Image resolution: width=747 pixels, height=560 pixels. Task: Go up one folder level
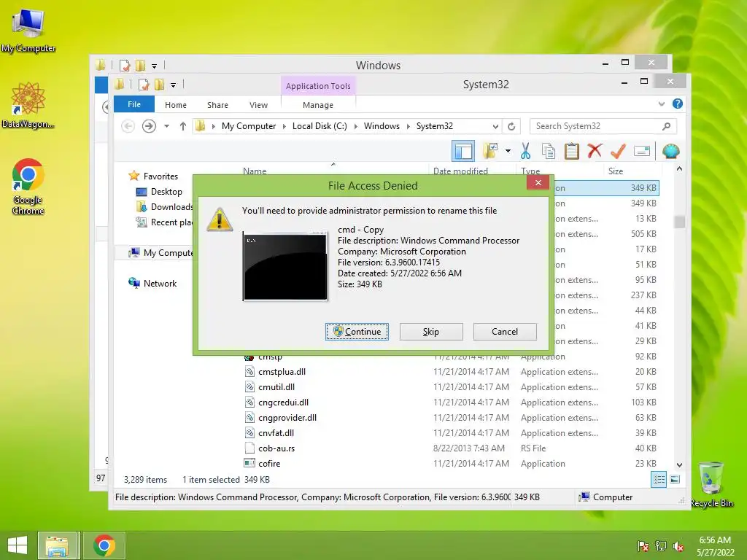[183, 126]
